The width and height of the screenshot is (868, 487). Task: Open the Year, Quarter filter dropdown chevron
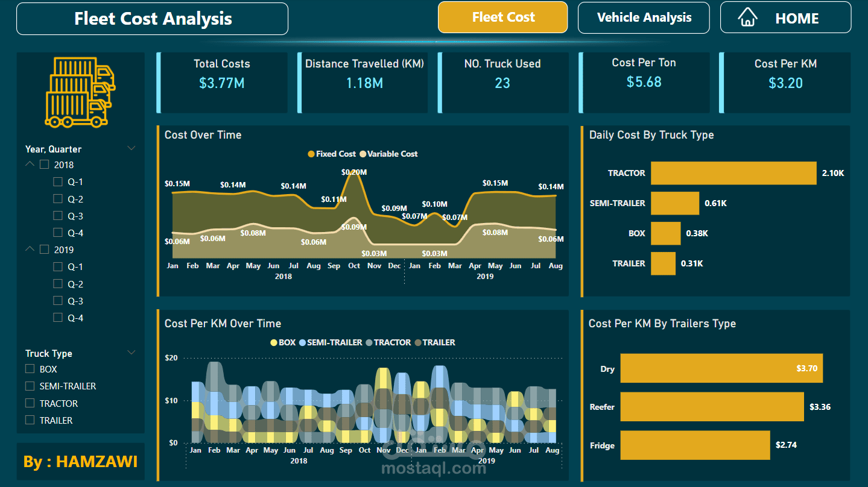coord(131,148)
